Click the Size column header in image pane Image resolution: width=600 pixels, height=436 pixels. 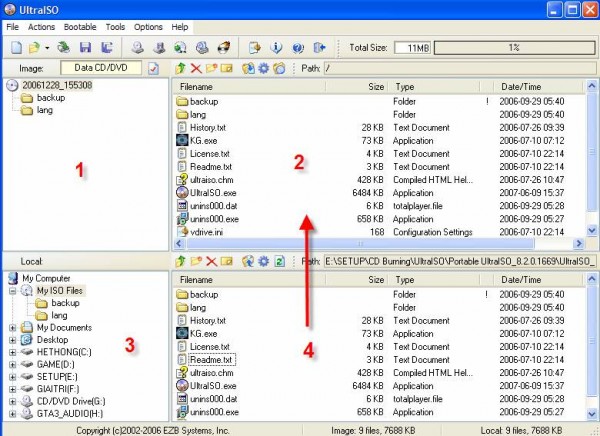pyautogui.click(x=357, y=87)
